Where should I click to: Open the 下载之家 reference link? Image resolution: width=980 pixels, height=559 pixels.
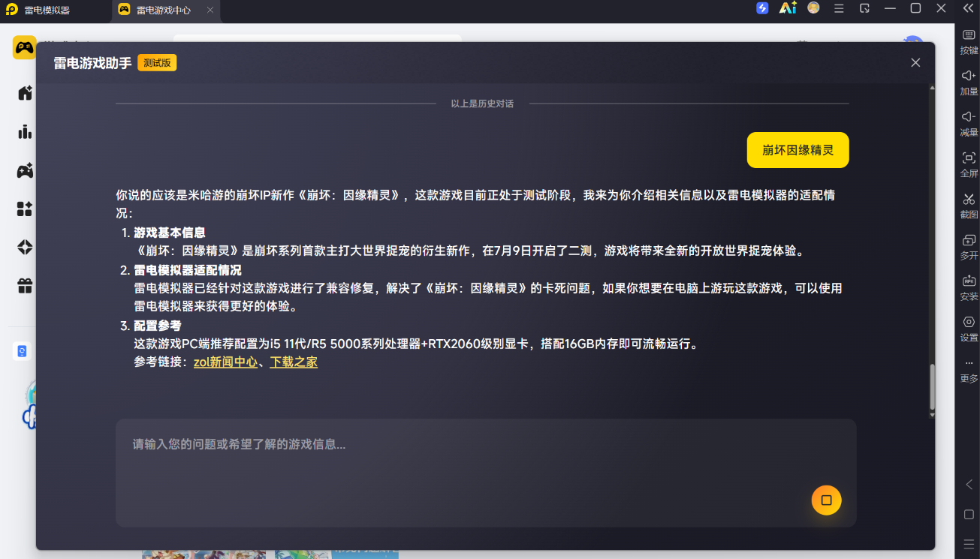tap(294, 362)
